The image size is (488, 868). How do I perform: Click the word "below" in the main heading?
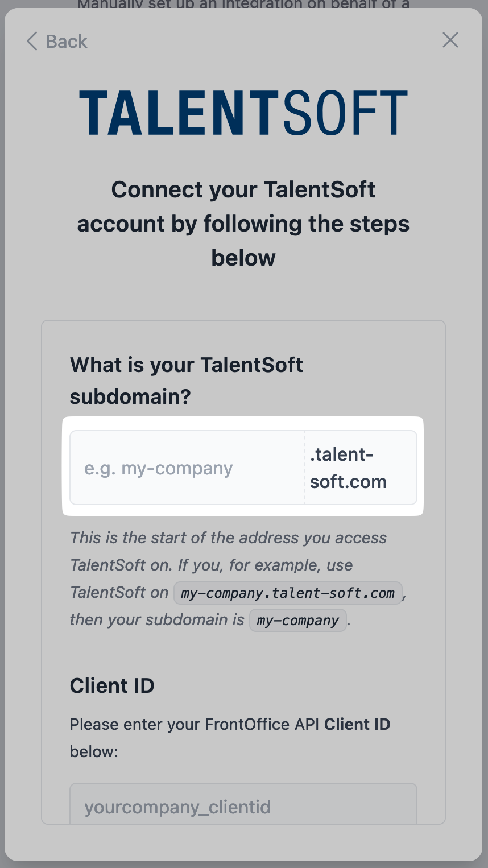tap(243, 258)
